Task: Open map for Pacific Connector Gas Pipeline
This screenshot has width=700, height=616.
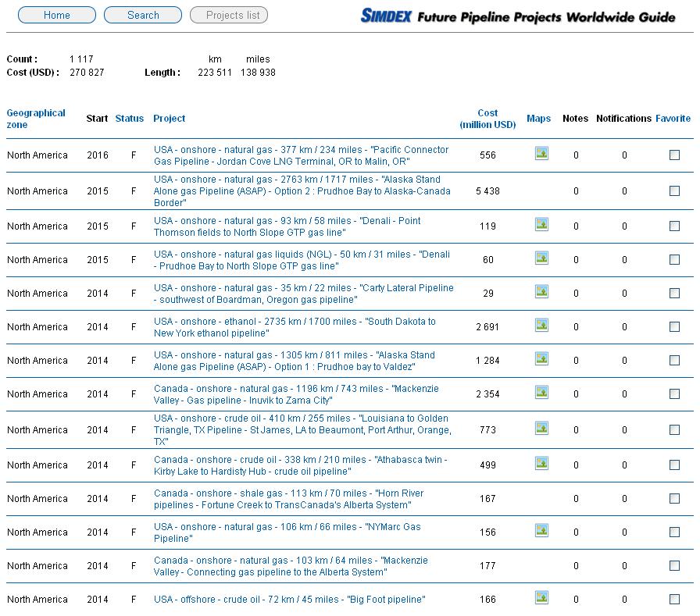Action: [541, 154]
